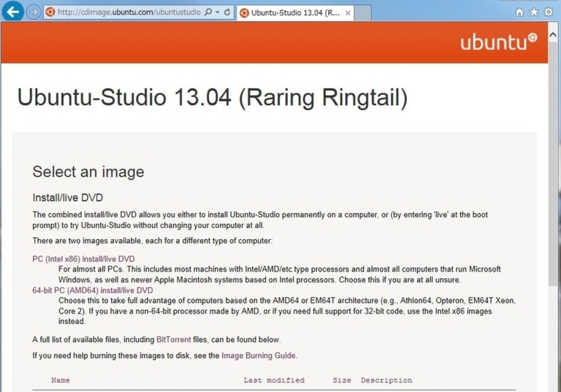
Task: Open the address bar autocomplete dropdown arrow
Action: [x=217, y=12]
